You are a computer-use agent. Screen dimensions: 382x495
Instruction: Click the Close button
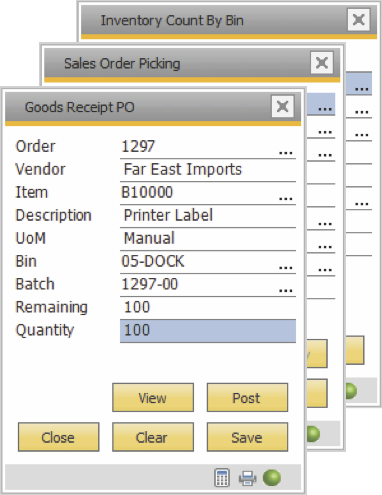[58, 437]
